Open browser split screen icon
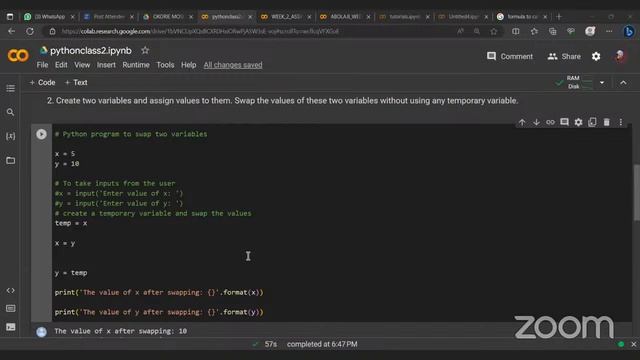 click(516, 31)
